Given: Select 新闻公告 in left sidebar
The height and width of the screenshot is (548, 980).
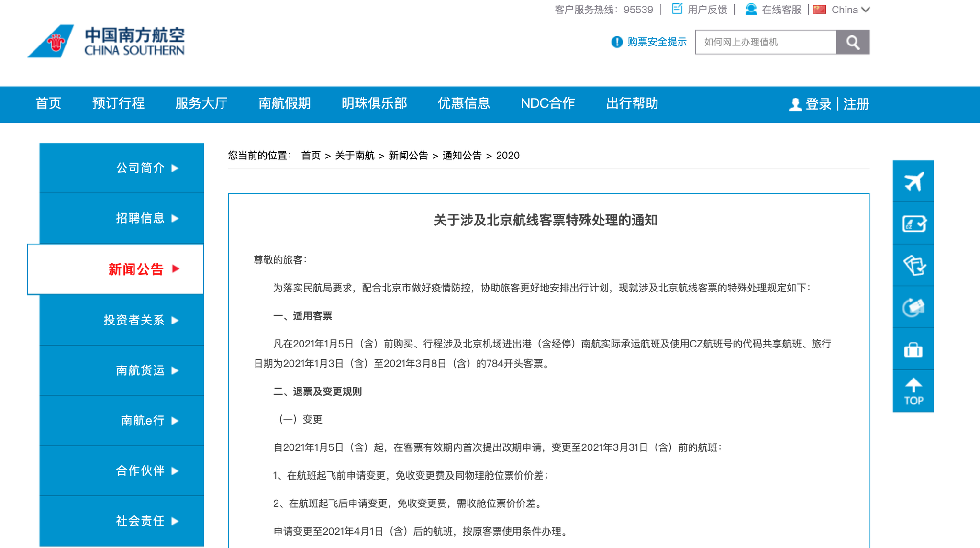Looking at the screenshot, I should [115, 269].
